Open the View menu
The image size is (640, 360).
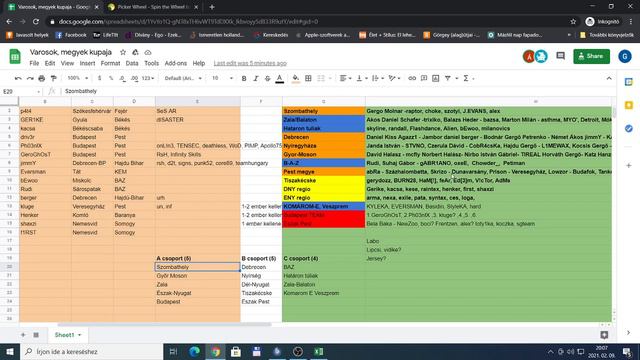pos(67,63)
